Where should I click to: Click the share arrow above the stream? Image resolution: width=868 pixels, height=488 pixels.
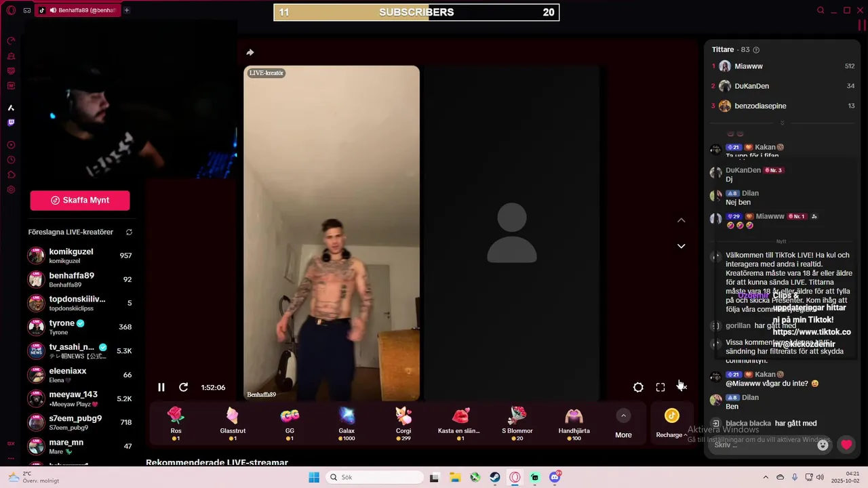[250, 52]
